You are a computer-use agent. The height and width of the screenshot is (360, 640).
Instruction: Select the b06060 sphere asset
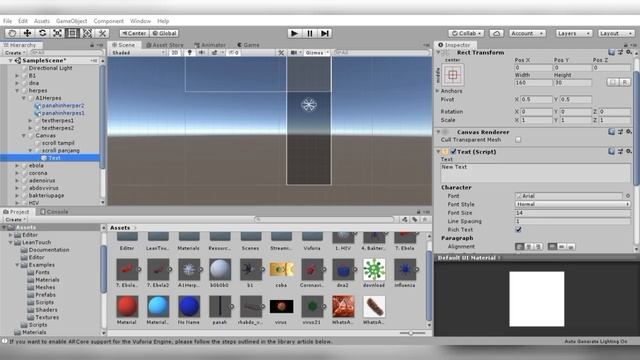tap(220, 270)
